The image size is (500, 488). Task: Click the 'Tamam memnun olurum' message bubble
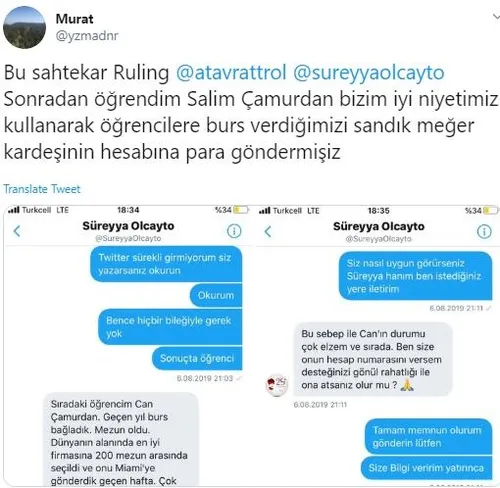(x=427, y=437)
